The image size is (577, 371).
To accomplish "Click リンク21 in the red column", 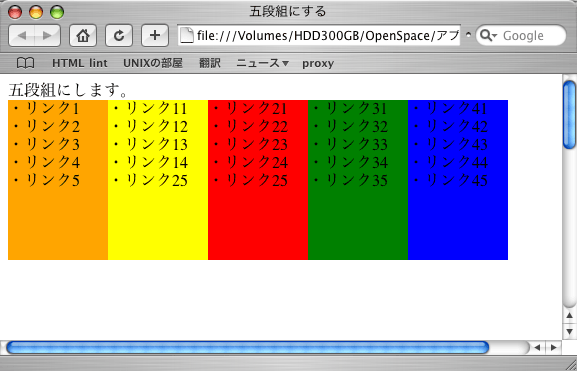I will pyautogui.click(x=257, y=109).
